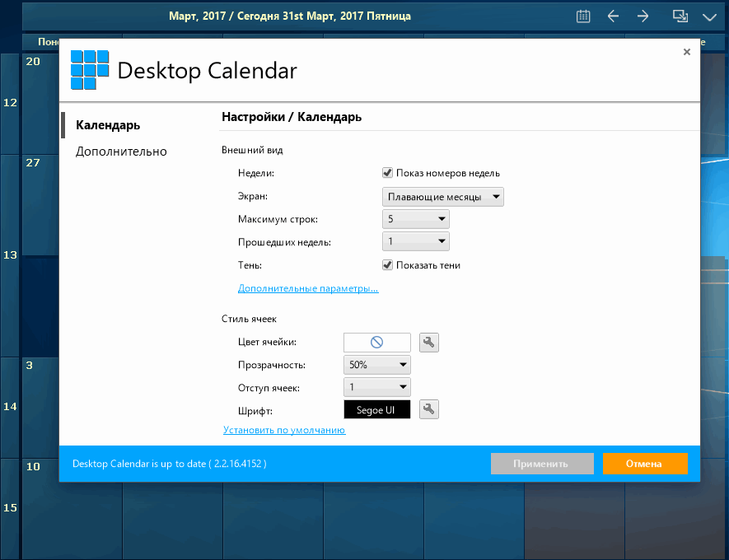
Task: Click the black Segoe UI font swatch
Action: [377, 409]
